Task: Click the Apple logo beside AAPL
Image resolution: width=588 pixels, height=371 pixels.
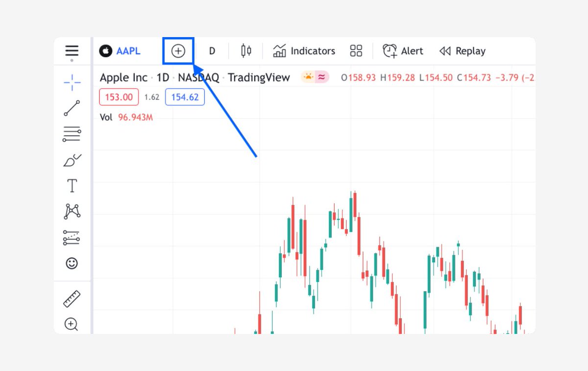Action: pyautogui.click(x=105, y=51)
